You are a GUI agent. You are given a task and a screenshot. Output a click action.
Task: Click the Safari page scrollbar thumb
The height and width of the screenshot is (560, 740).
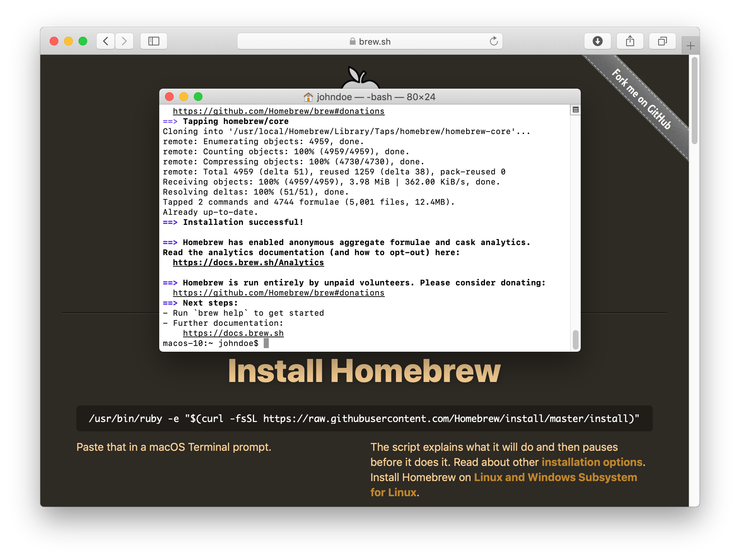(x=695, y=100)
